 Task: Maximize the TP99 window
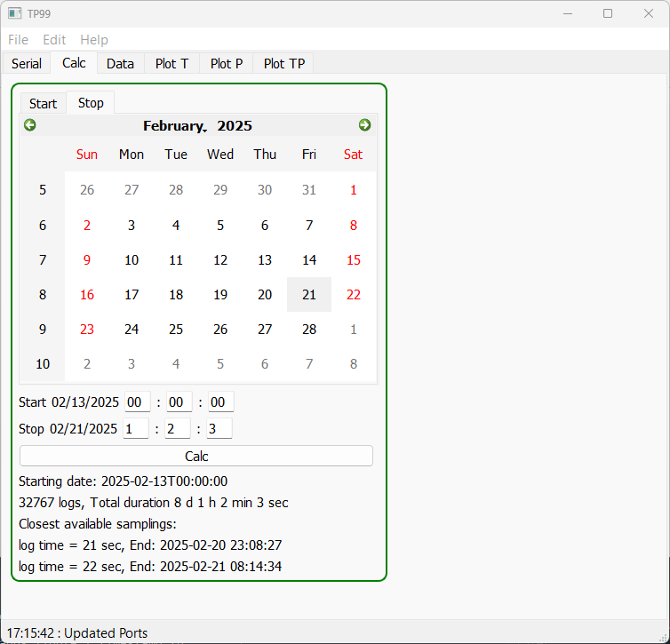[x=608, y=13]
